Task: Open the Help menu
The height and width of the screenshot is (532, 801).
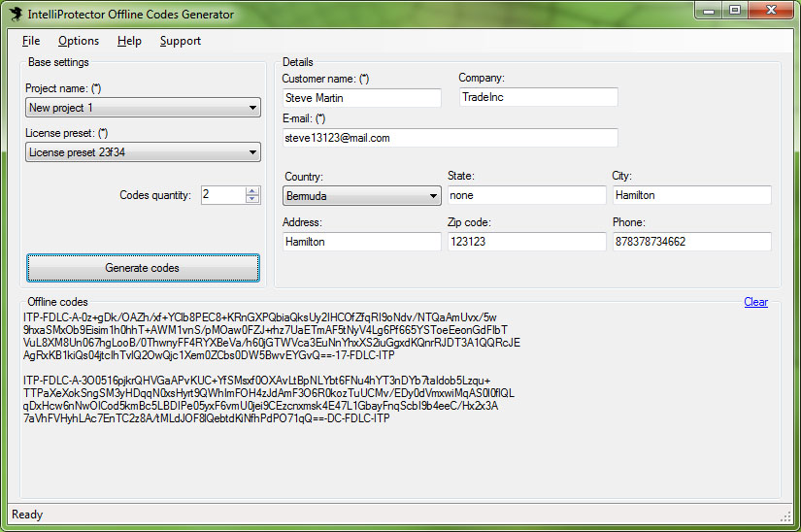Action: [129, 41]
